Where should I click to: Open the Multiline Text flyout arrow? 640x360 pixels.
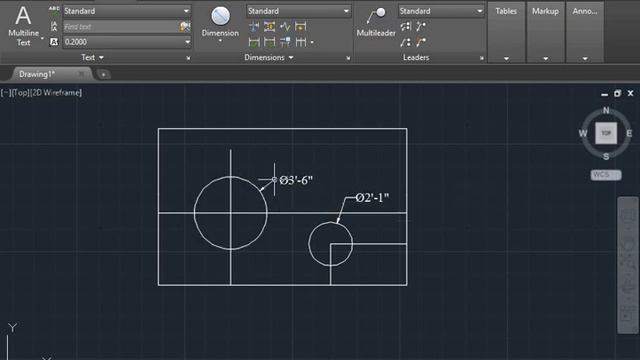(x=42, y=38)
